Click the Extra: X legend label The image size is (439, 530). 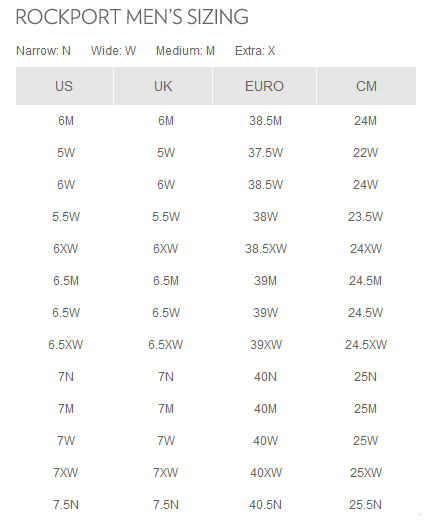pos(255,51)
